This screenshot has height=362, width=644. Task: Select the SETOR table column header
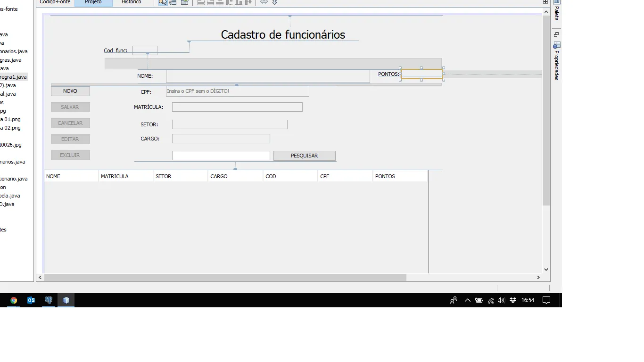[181, 176]
